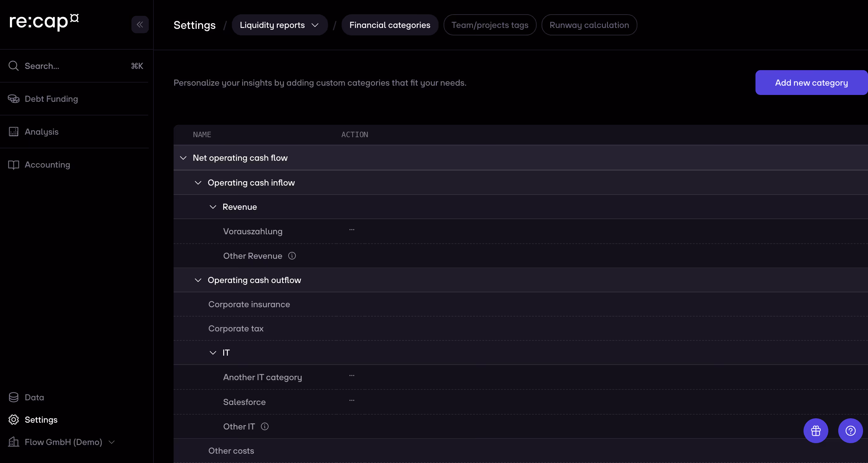Open the Data section
The width and height of the screenshot is (868, 463).
34,397
